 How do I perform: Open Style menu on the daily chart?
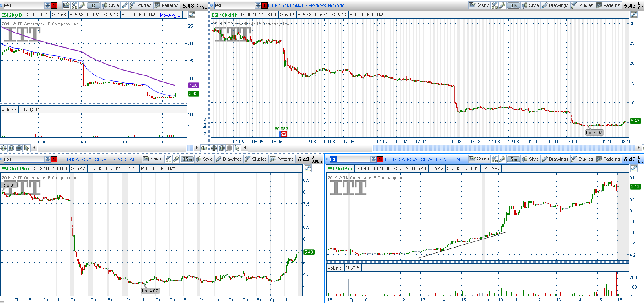111,5
